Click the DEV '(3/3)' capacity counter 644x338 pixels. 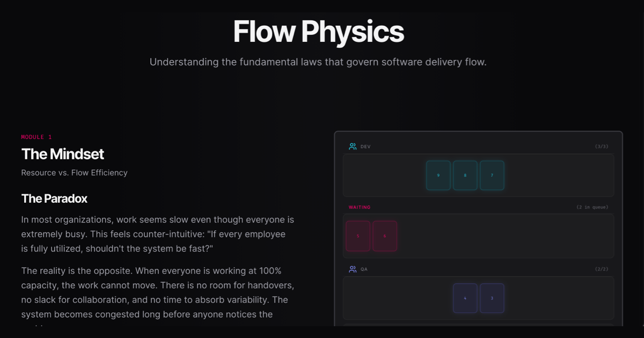[602, 146]
